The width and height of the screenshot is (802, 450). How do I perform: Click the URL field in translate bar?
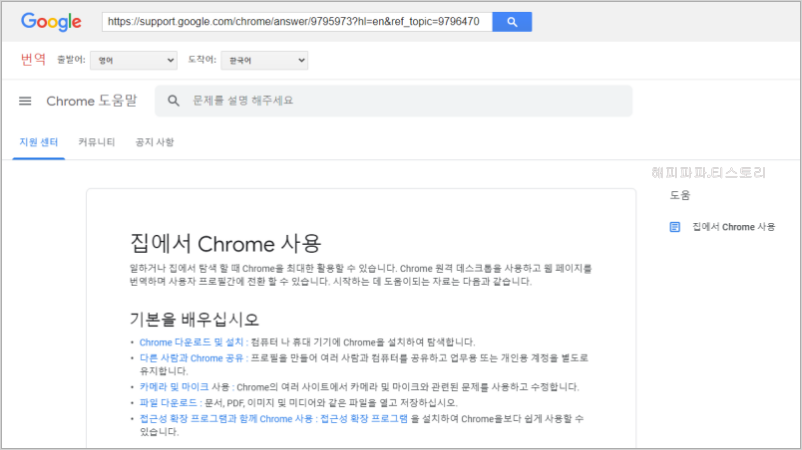click(297, 21)
